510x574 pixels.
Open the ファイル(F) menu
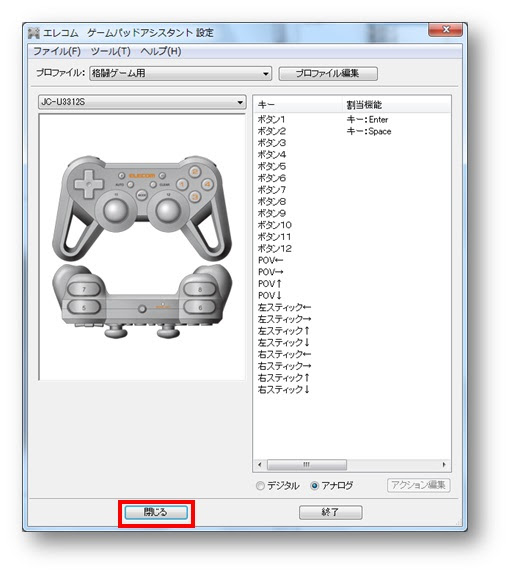(57, 51)
